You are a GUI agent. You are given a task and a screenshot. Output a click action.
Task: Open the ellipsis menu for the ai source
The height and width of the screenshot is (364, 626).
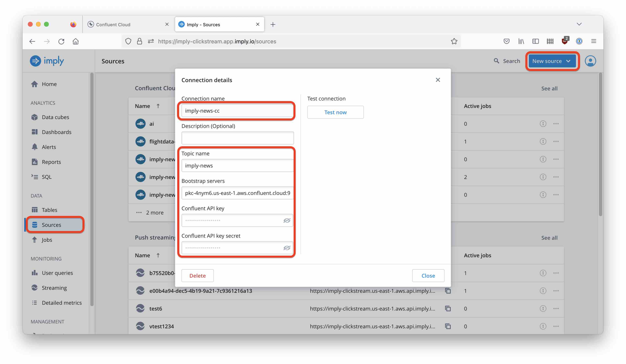(x=556, y=123)
